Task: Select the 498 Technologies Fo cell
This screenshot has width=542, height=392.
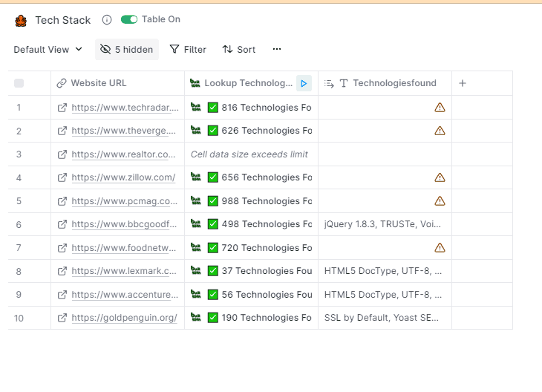Action: click(x=251, y=224)
